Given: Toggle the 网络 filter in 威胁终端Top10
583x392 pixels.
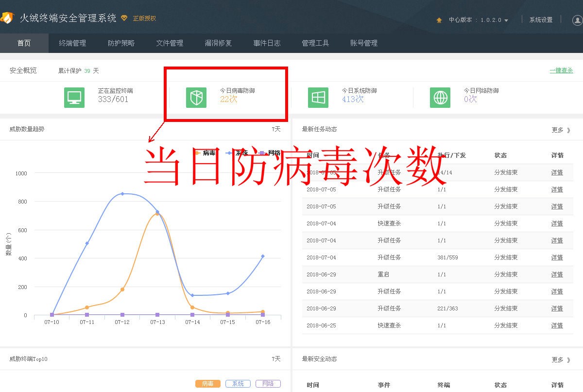Looking at the screenshot, I should pos(268,384).
